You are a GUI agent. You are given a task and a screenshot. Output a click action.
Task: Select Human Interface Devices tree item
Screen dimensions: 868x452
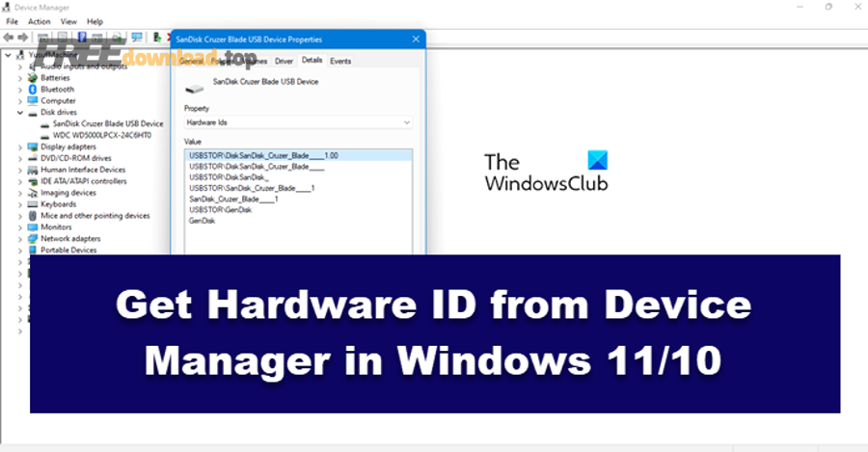[83, 170]
